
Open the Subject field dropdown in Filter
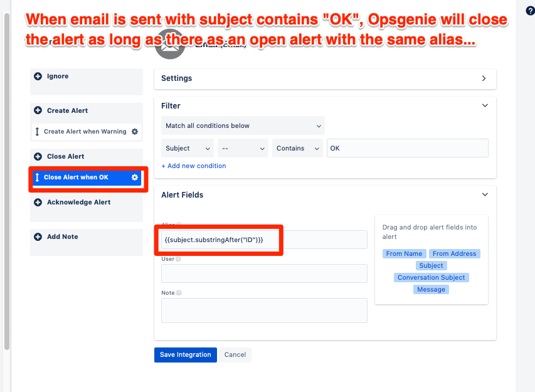pyautogui.click(x=187, y=148)
